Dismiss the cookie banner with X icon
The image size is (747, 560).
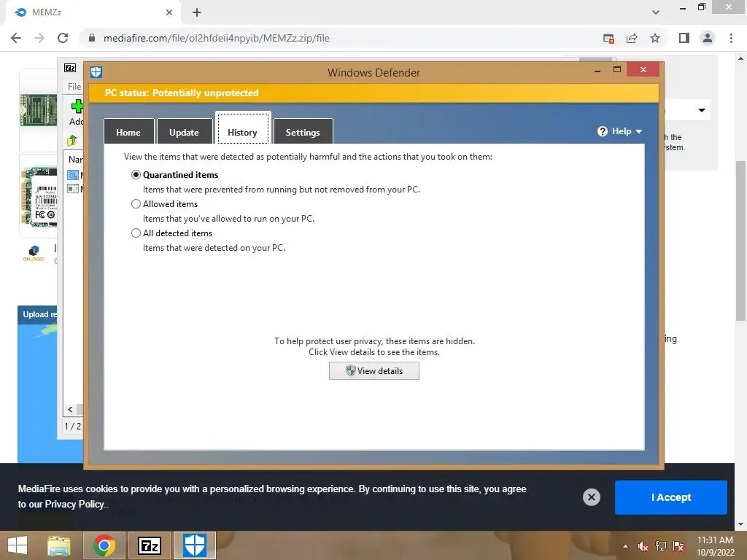(591, 497)
